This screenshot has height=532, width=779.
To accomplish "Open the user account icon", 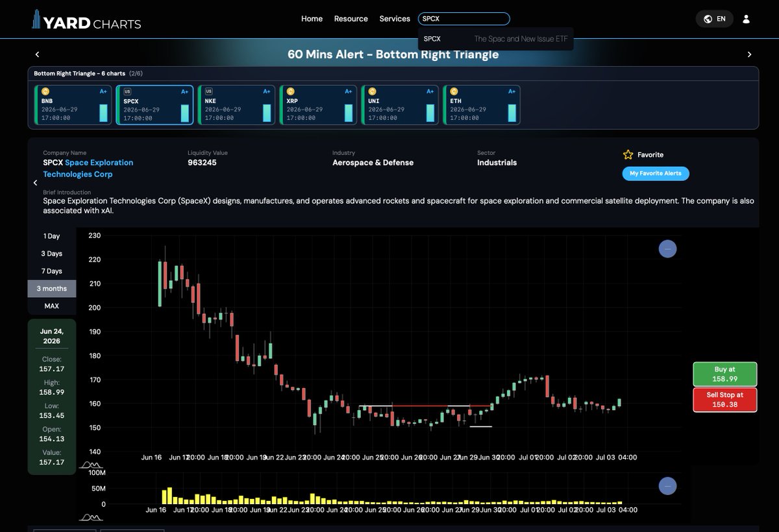I will [x=746, y=19].
